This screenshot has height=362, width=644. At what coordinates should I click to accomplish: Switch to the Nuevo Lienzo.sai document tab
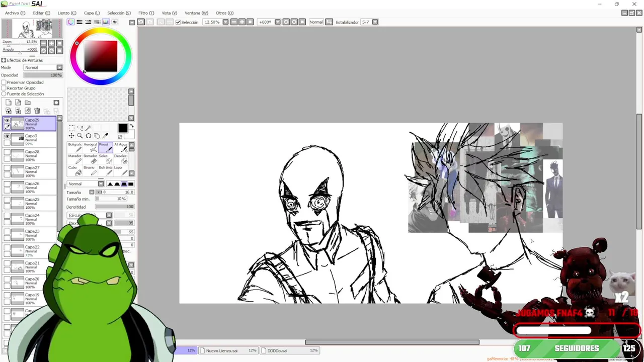click(x=228, y=350)
